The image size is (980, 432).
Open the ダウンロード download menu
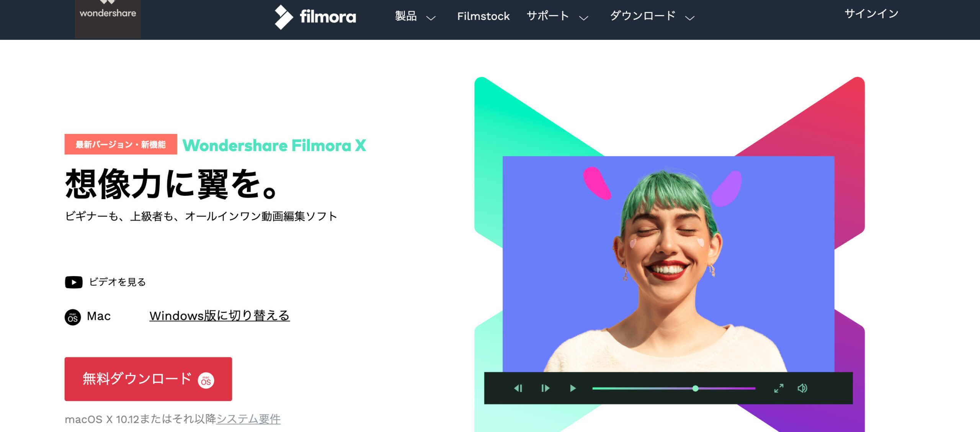[x=643, y=16]
